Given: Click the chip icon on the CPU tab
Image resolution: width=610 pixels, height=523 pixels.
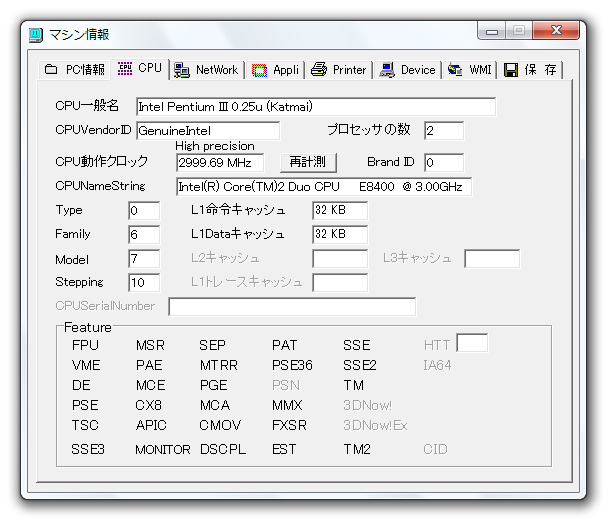Looking at the screenshot, I should (x=125, y=68).
